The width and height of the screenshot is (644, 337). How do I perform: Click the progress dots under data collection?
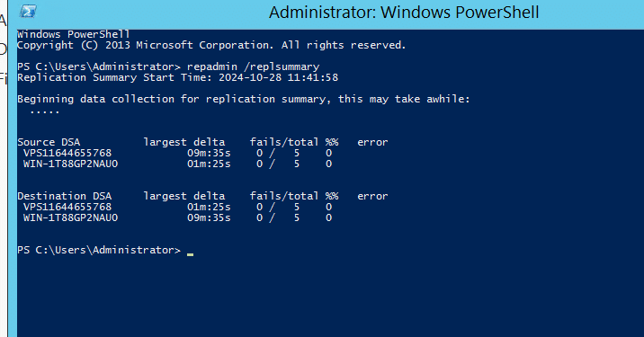click(x=45, y=111)
